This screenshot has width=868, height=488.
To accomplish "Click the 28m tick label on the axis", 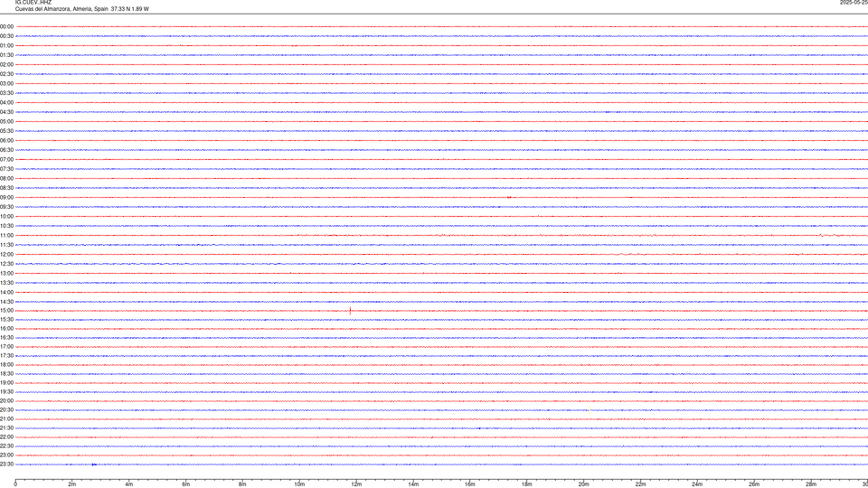I will 811,484.
